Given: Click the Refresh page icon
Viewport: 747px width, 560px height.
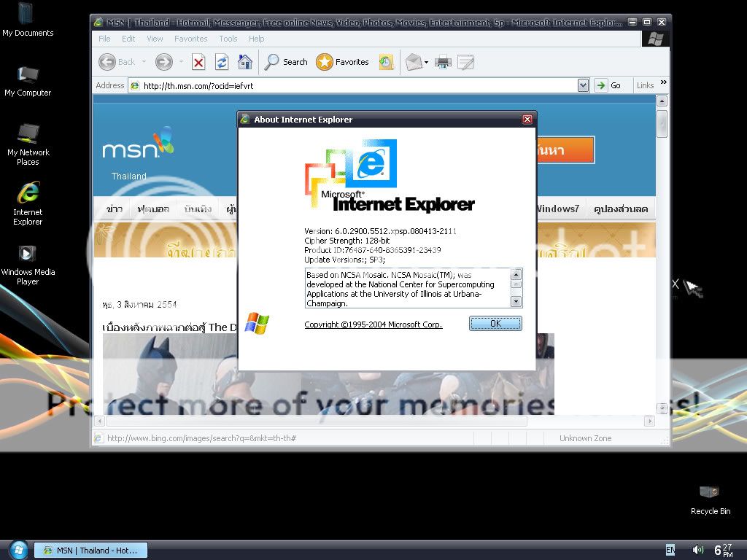Looking at the screenshot, I should tap(222, 62).
